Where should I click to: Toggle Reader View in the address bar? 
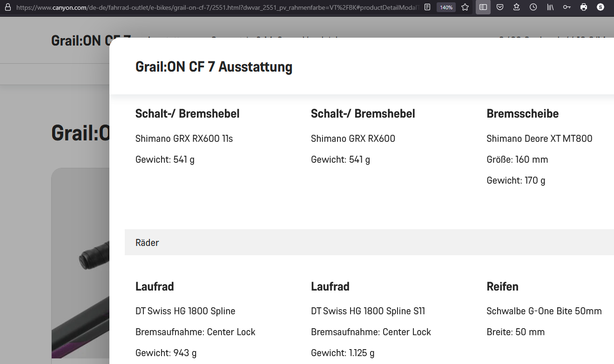427,7
